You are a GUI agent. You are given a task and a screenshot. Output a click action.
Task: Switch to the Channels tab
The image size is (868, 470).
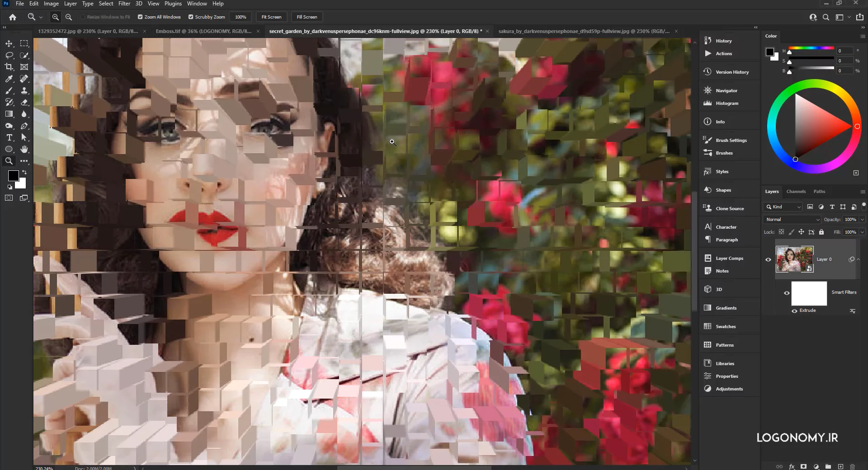[x=796, y=191]
